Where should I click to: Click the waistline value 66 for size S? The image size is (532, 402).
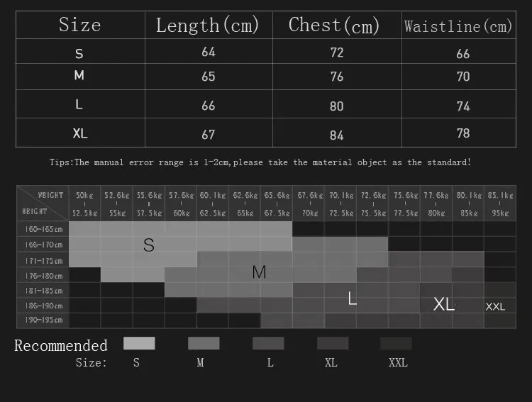[x=462, y=54]
